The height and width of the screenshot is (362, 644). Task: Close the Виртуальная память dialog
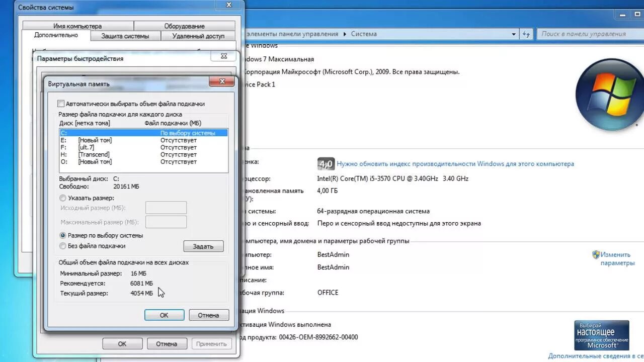point(221,81)
